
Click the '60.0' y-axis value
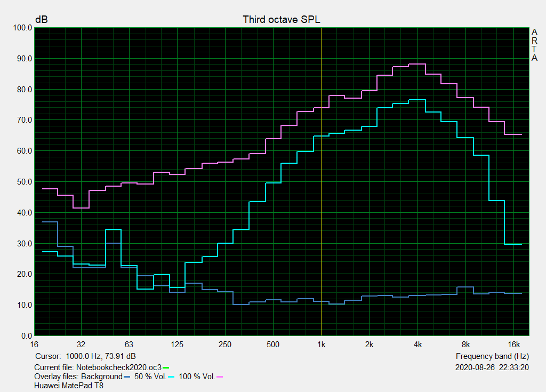pos(25,151)
